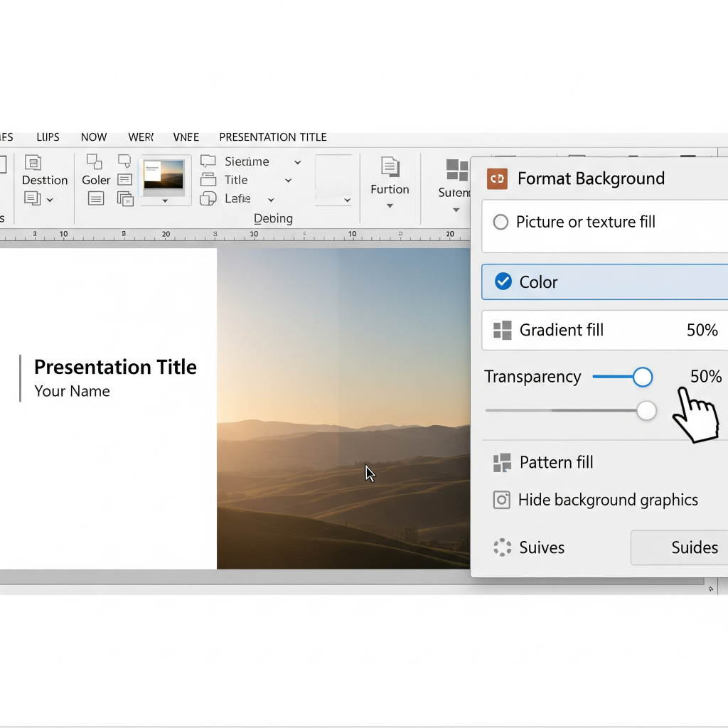Expand the Siertime dropdown chevron
This screenshot has width=728, height=728.
point(298,162)
